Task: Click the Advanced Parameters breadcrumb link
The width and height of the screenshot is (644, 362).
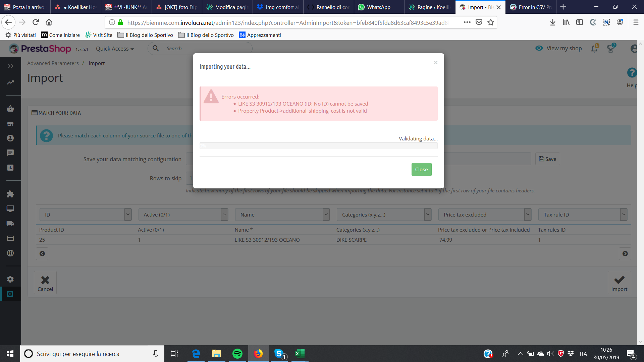Action: point(53,63)
